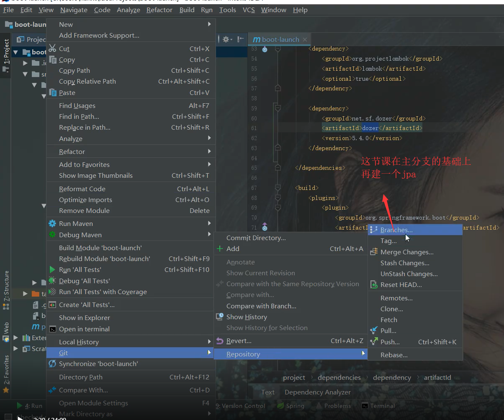Choose Find in Path... entry
The height and width of the screenshot is (420, 504).
(x=79, y=116)
